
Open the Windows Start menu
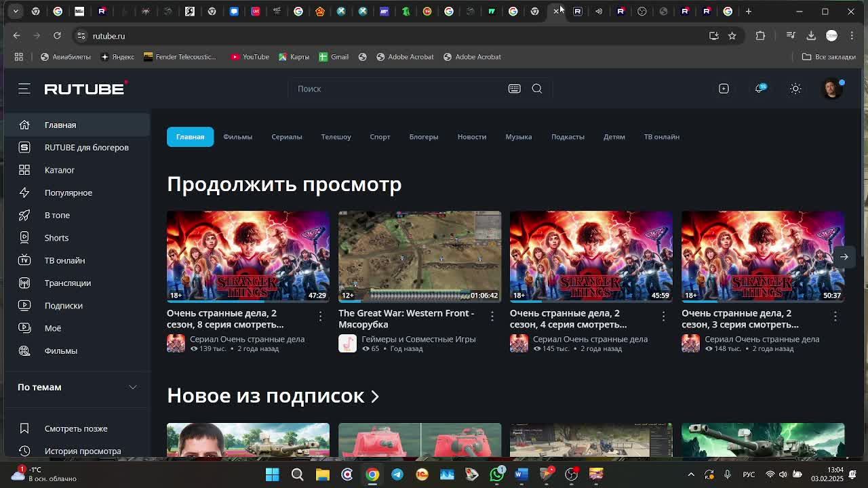click(273, 474)
